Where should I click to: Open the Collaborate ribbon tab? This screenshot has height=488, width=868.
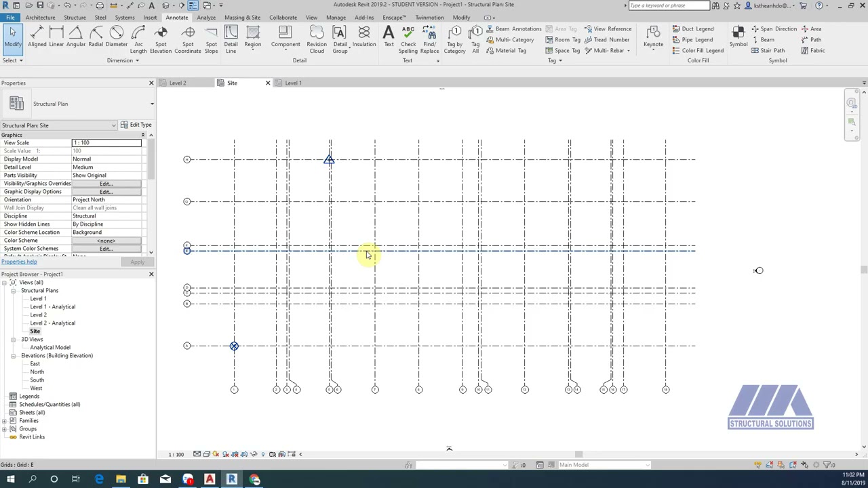click(x=283, y=18)
